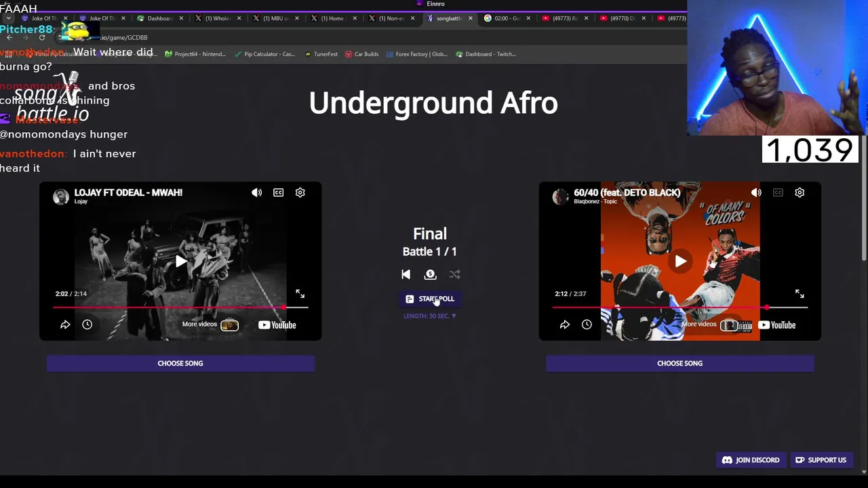The width and height of the screenshot is (868, 488).
Task: Toggle captions on the 60/40 video
Action: pos(778,192)
